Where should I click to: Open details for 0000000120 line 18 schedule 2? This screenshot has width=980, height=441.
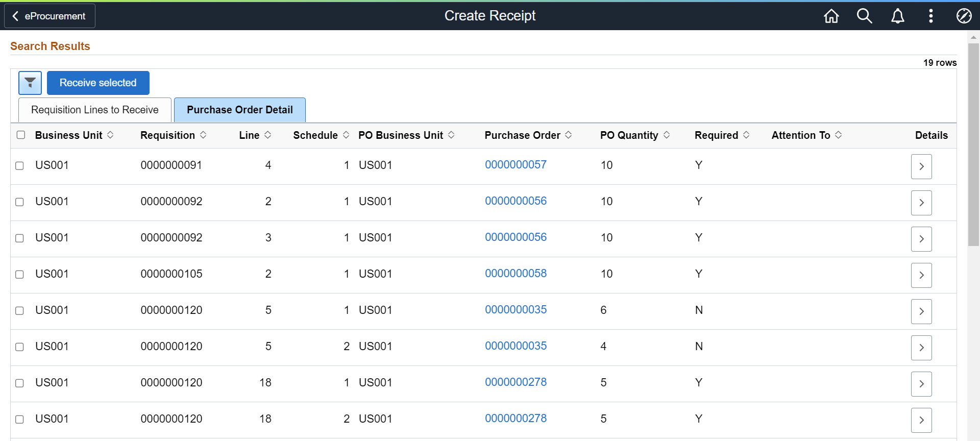coord(921,420)
